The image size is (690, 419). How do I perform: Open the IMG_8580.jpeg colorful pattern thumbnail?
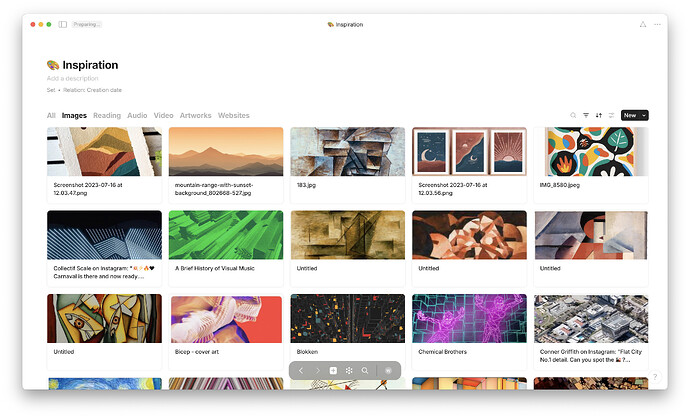click(591, 152)
